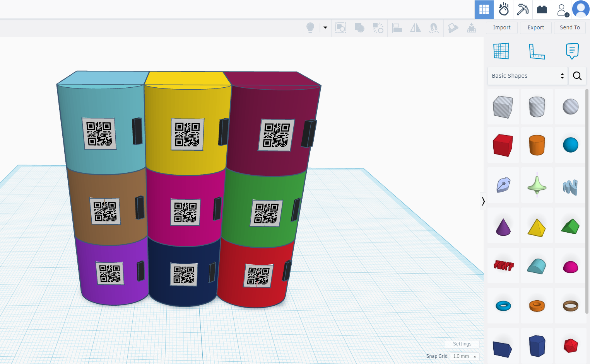Open the Bricks mode

(542, 9)
